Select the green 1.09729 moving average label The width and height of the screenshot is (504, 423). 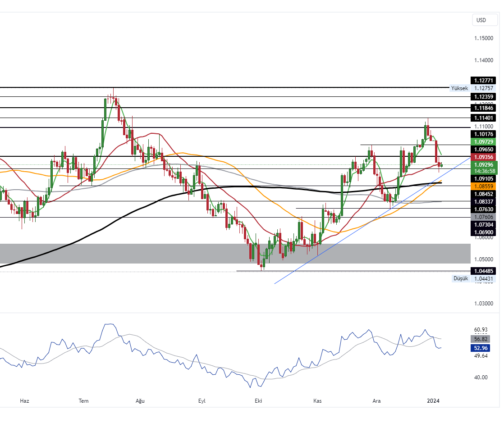pyautogui.click(x=485, y=141)
